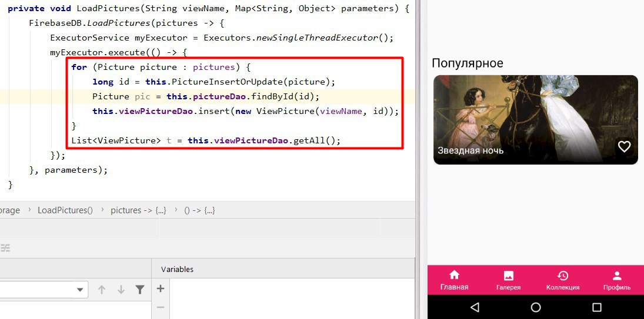Click the myExecutor.execute line
Screen dimensions: 644x319
(119, 52)
